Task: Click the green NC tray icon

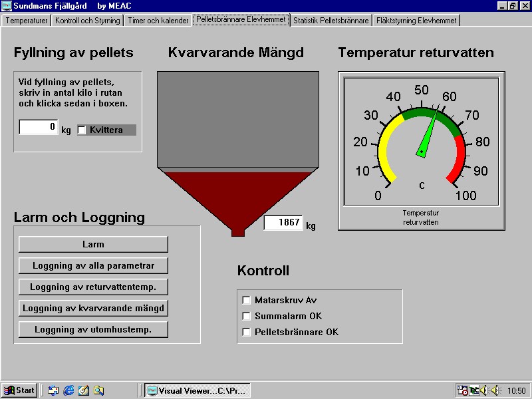Action: click(474, 390)
